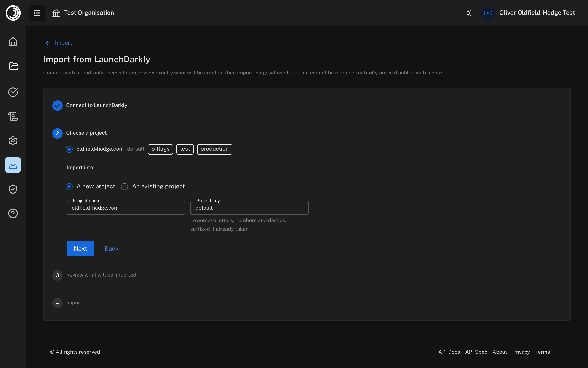
Task: Open the scroll log sidebar icon
Action: coord(13,116)
